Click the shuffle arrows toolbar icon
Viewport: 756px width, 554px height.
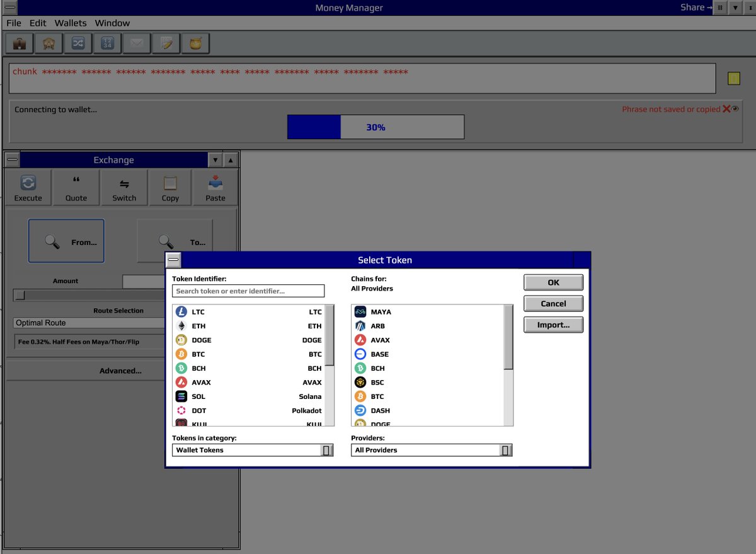tap(78, 43)
